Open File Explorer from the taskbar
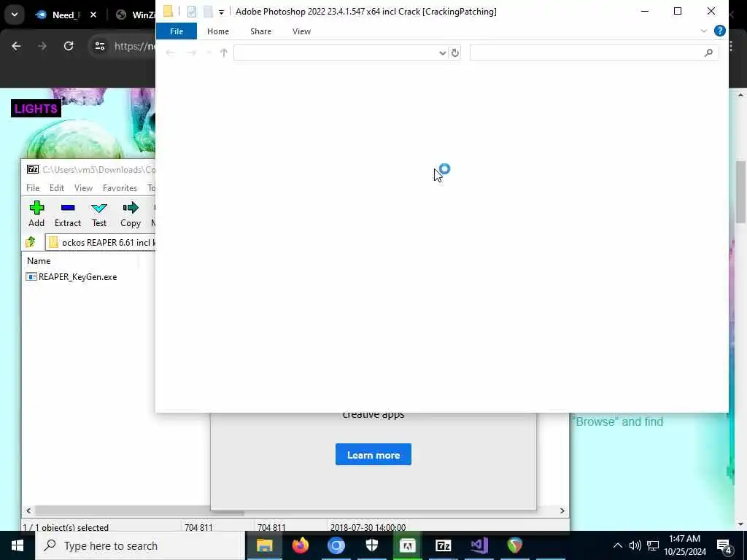747x560 pixels. (264, 545)
